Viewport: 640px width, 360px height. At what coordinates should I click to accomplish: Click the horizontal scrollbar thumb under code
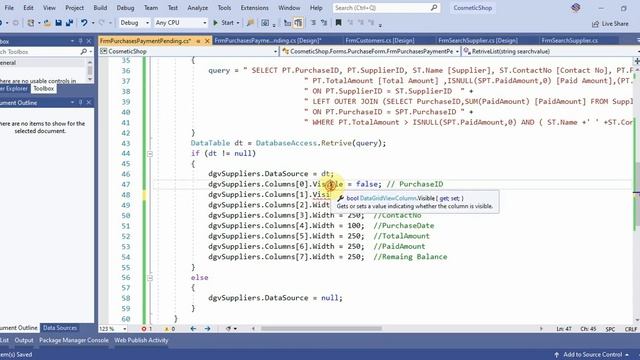(321, 329)
